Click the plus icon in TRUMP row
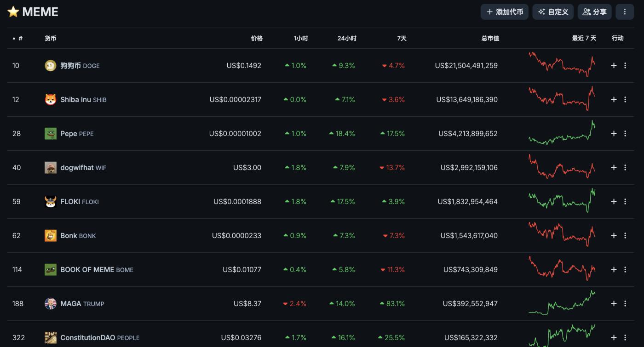This screenshot has height=347, width=644. (614, 304)
